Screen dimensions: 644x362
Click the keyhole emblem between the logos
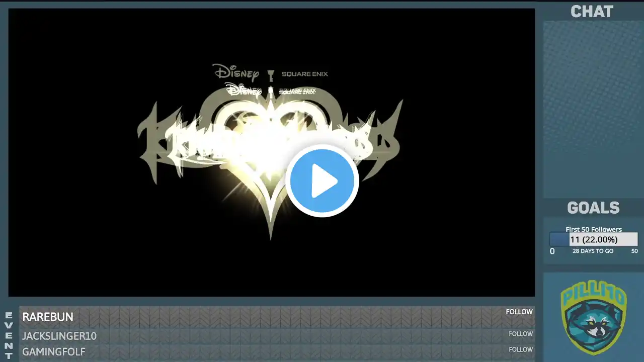(271, 75)
